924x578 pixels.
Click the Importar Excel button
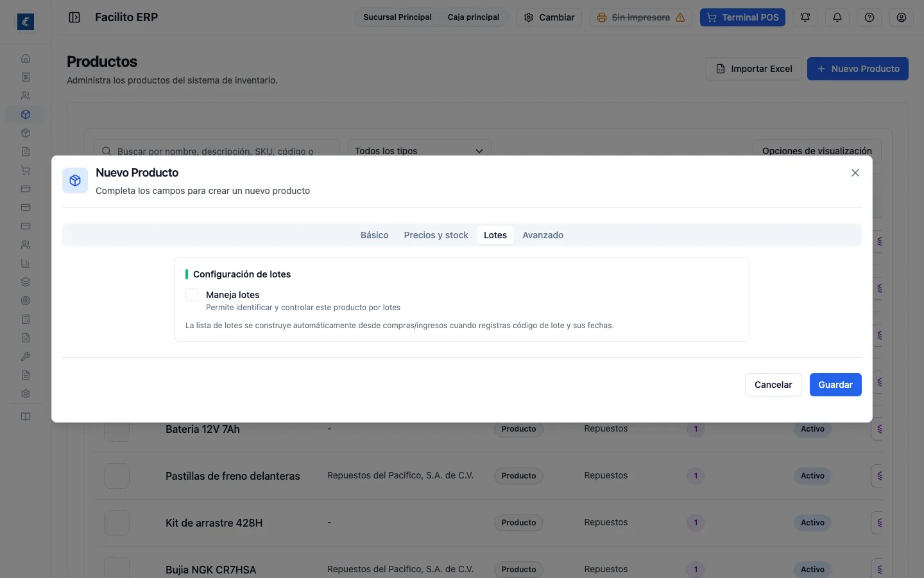tap(754, 69)
